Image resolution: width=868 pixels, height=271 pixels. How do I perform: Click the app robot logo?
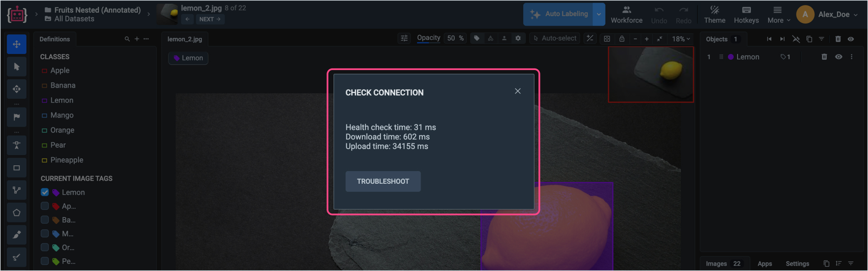17,15
